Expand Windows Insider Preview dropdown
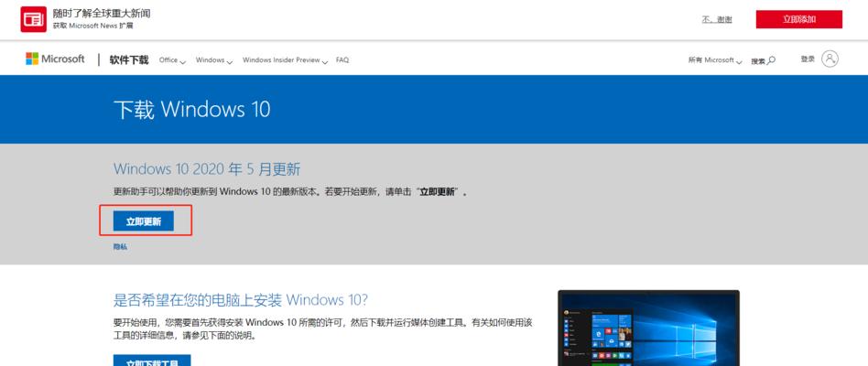 (x=285, y=60)
